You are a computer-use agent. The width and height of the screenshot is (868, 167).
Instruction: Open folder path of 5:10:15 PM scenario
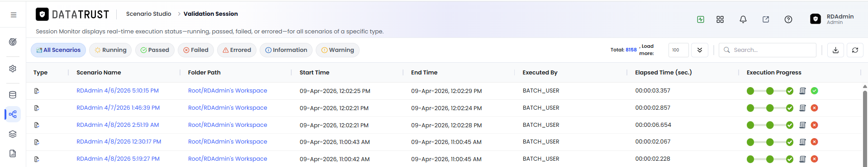pos(228,91)
